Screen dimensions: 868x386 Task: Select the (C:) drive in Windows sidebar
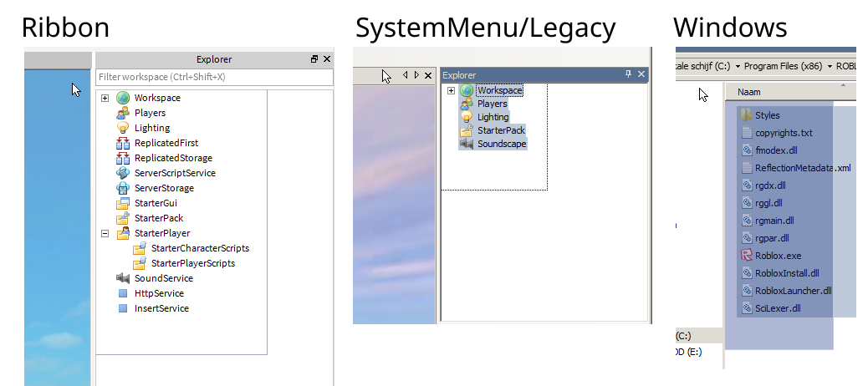[698, 336]
